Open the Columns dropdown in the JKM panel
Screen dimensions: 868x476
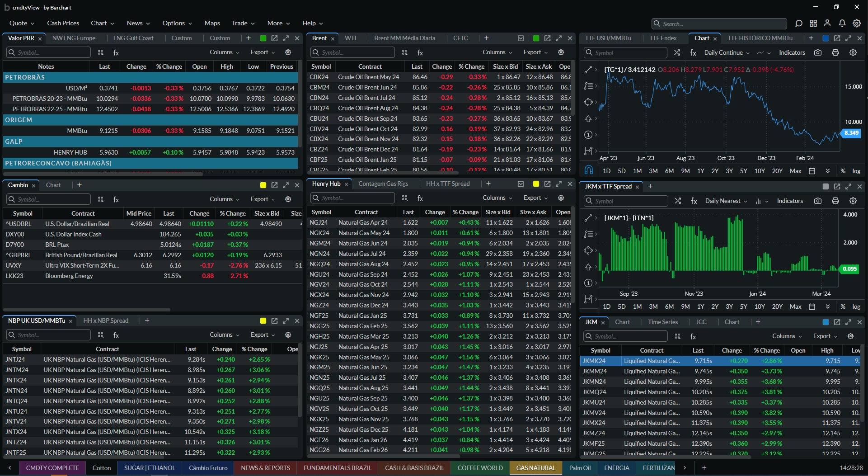coord(787,336)
